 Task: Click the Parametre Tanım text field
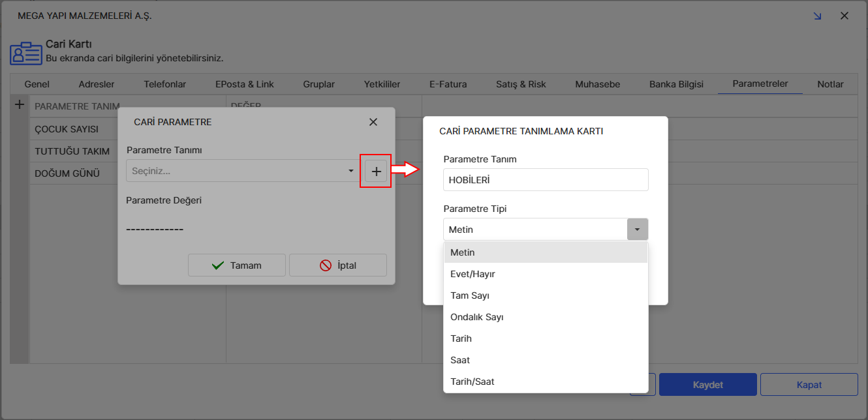point(545,180)
